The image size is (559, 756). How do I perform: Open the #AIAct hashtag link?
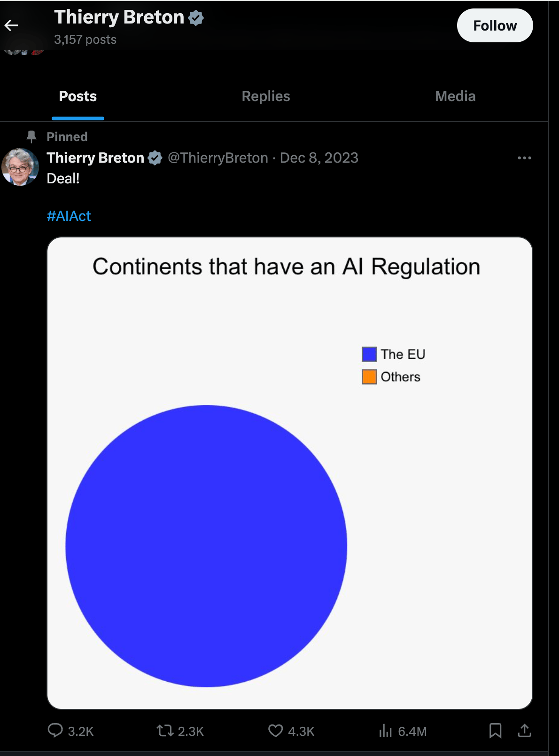69,216
